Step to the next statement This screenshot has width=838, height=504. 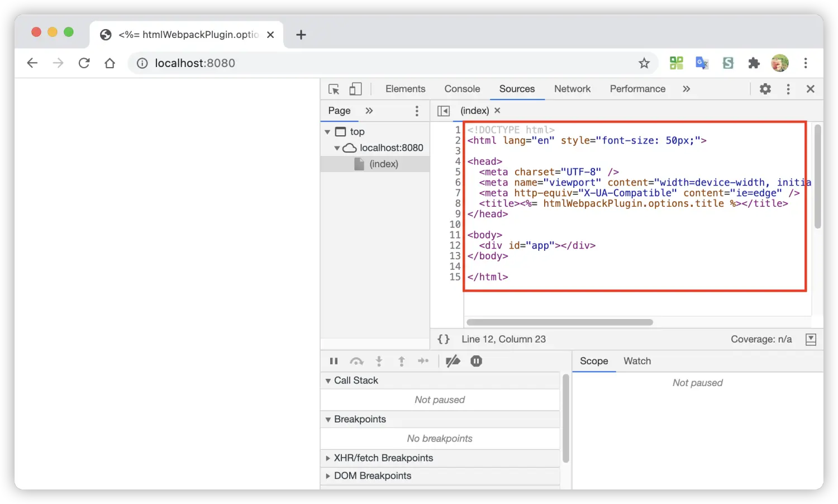point(423,361)
